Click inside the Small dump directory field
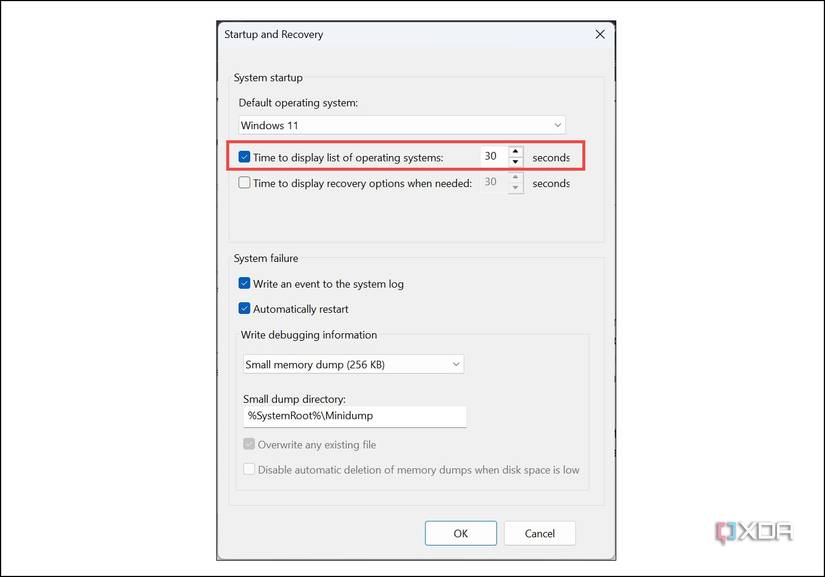Image resolution: width=825 pixels, height=577 pixels. (x=355, y=416)
